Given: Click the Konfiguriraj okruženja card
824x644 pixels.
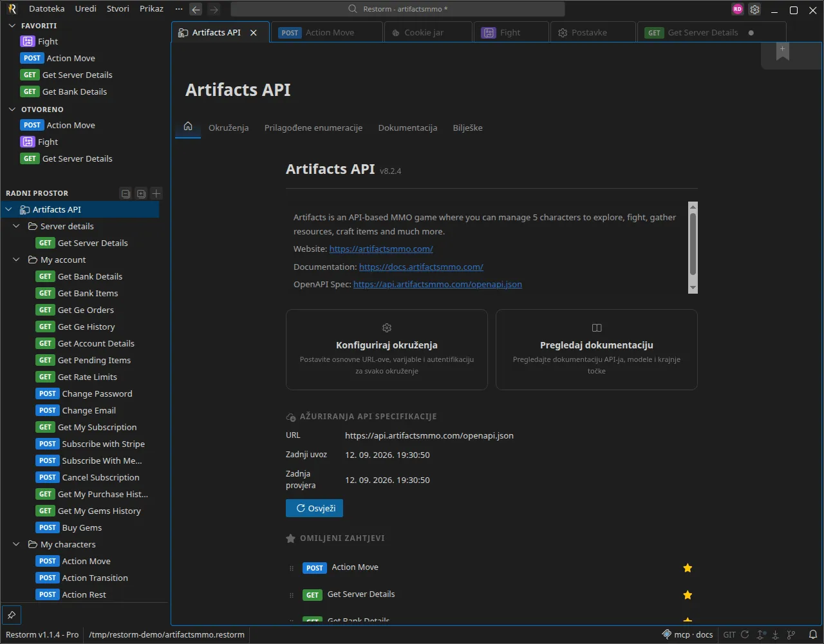Looking at the screenshot, I should point(387,350).
